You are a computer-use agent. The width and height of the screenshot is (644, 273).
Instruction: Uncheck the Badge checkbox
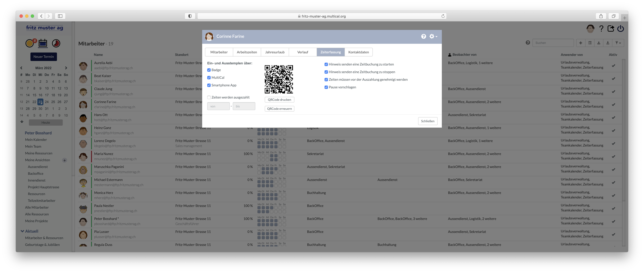[x=209, y=70]
